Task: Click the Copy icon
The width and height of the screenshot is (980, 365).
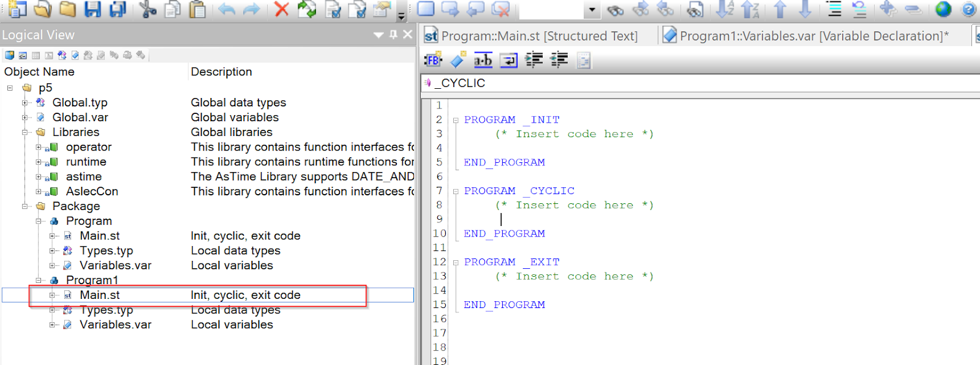Action: [173, 9]
